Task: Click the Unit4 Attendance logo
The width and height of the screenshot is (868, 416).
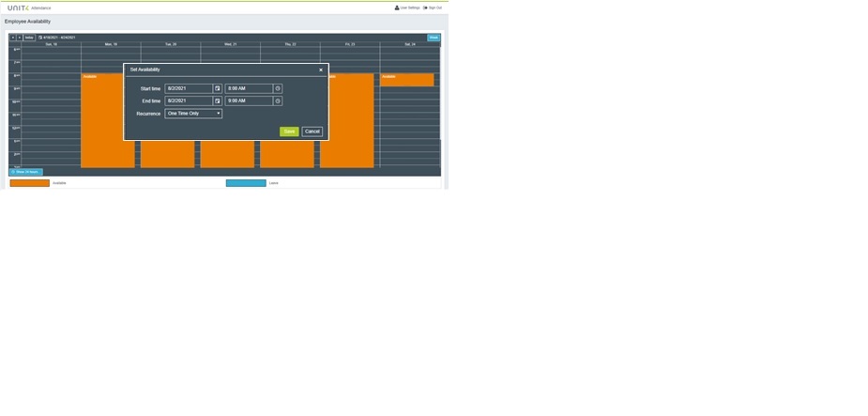Action: pos(29,8)
